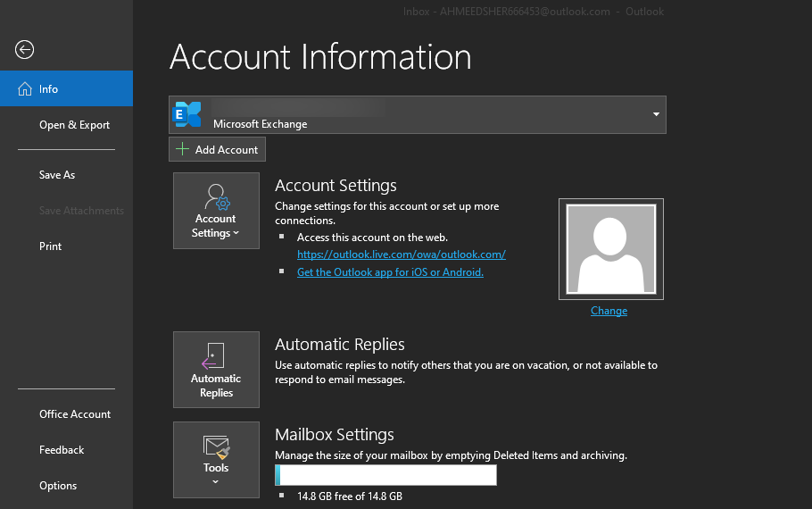Click the Microsoft Exchange logo icon
812x509 pixels.
click(187, 114)
